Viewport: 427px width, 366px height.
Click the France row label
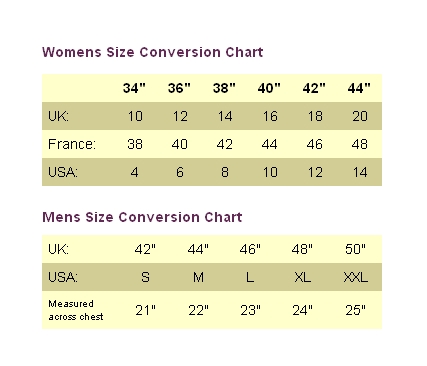(72, 144)
